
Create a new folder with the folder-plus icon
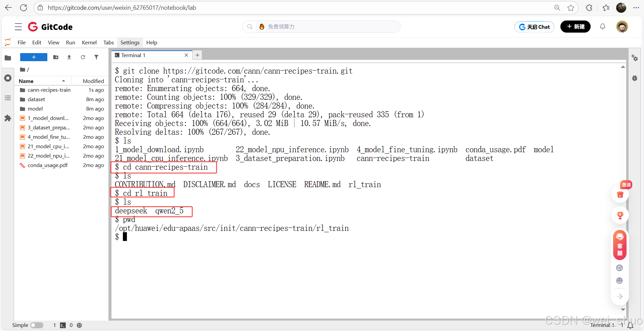click(56, 57)
